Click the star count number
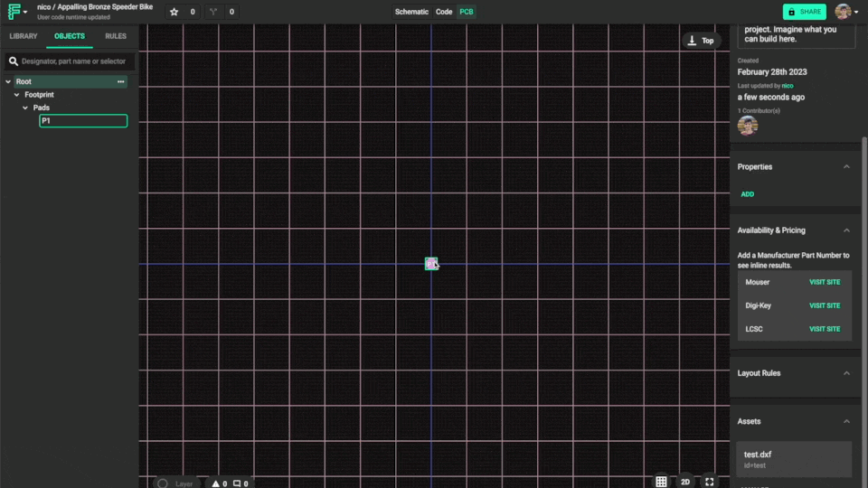The width and height of the screenshot is (868, 488). (x=192, y=12)
